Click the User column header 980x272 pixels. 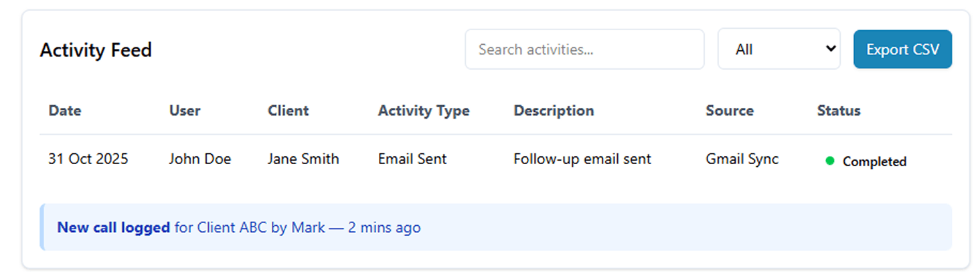(x=185, y=111)
